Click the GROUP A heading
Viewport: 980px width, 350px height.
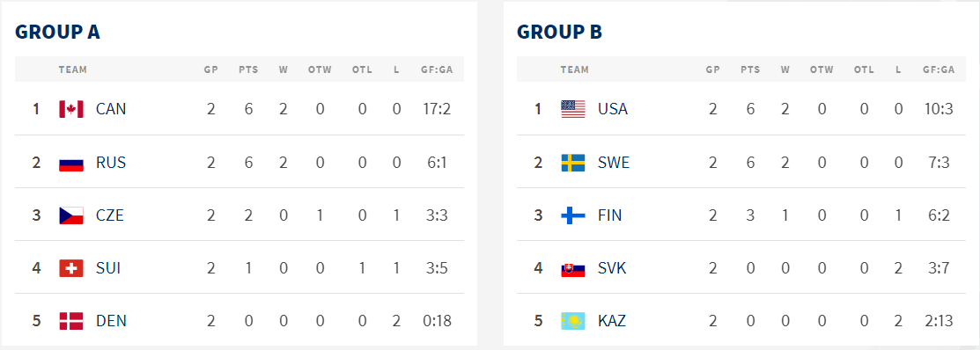57,32
